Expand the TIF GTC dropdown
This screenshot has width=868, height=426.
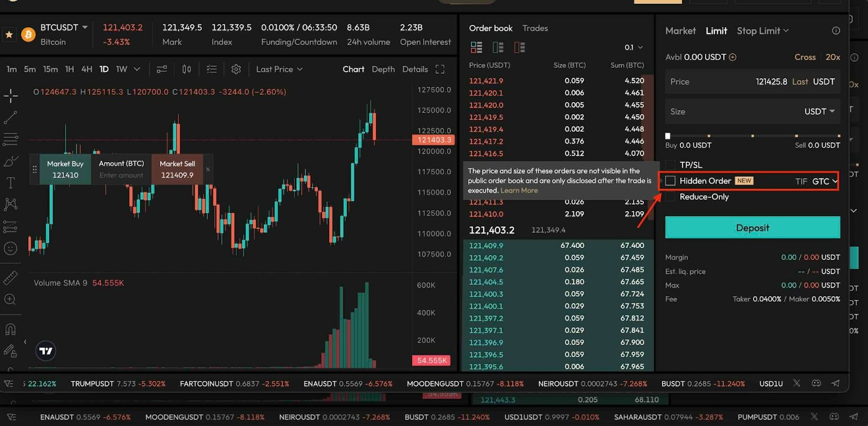click(x=825, y=181)
